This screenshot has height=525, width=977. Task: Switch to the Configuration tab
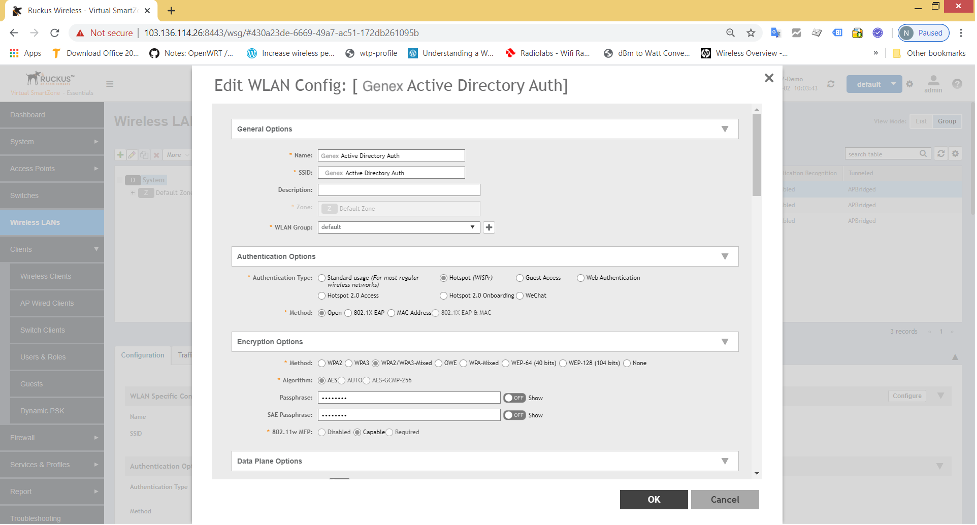point(143,355)
